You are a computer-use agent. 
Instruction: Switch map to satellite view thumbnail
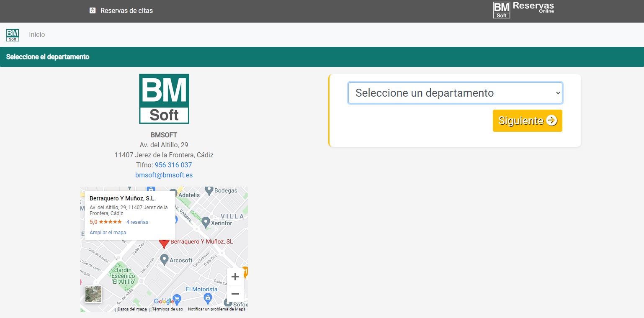[93, 294]
